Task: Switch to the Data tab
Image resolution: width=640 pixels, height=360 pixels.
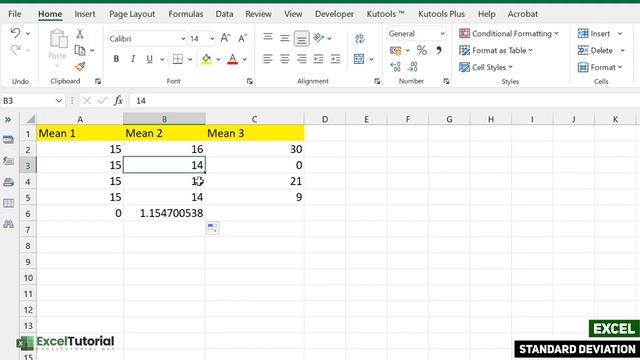Action: 224,14
